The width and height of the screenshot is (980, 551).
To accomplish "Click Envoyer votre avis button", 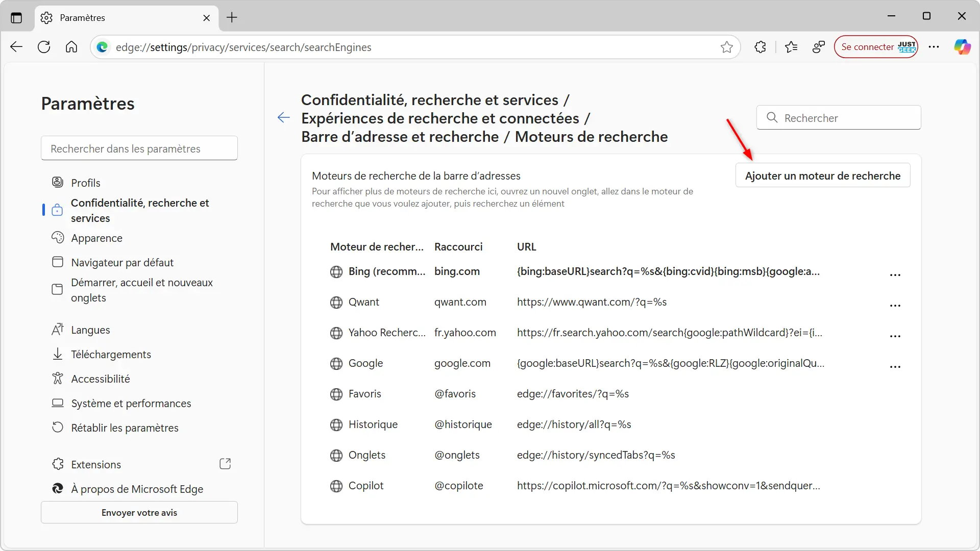I will [x=139, y=512].
